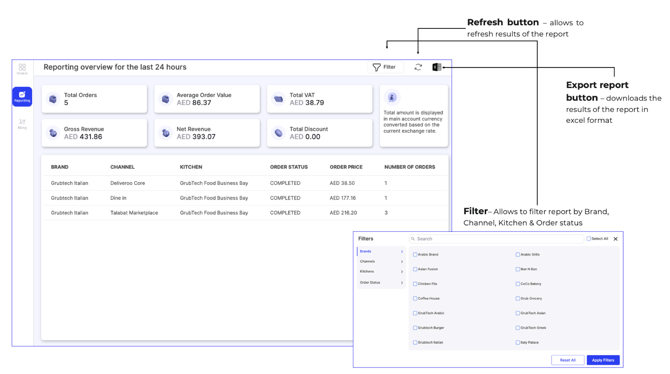This screenshot has width=670, height=374.
Task: Expand the Channels filter category chevron
Action: [402, 262]
